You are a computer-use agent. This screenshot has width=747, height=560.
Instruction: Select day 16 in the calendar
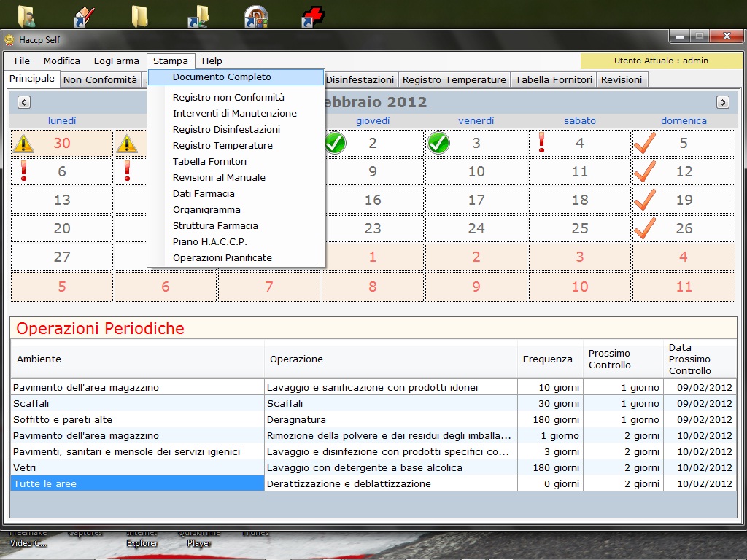coord(373,200)
